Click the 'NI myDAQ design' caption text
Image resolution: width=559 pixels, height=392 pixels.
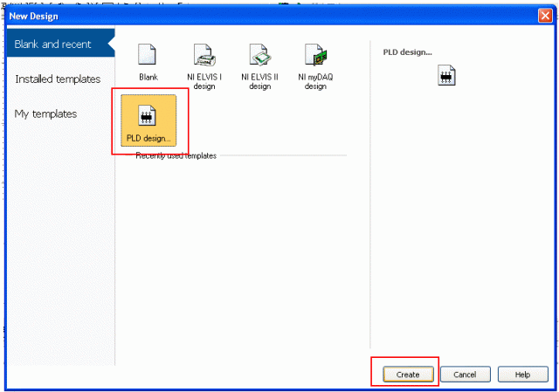click(315, 82)
